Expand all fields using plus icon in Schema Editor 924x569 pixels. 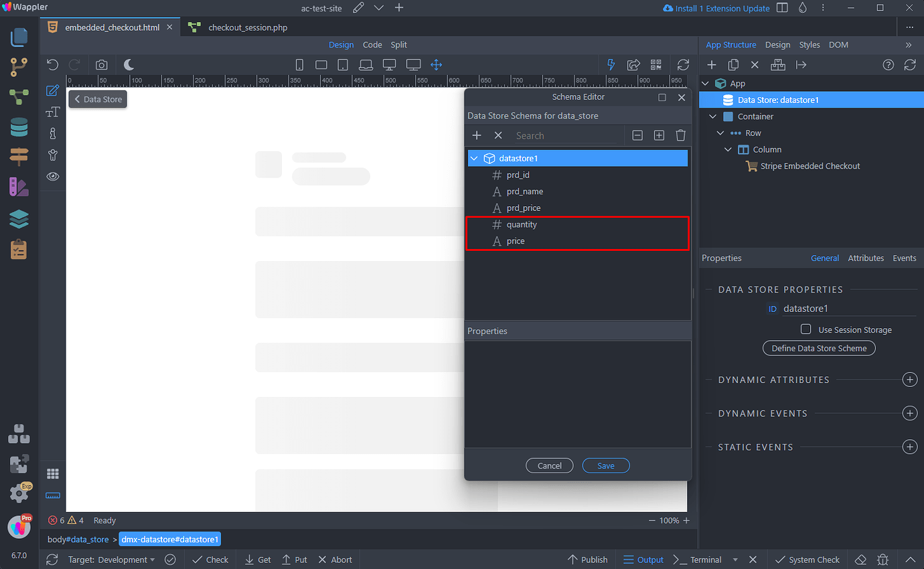(x=659, y=135)
